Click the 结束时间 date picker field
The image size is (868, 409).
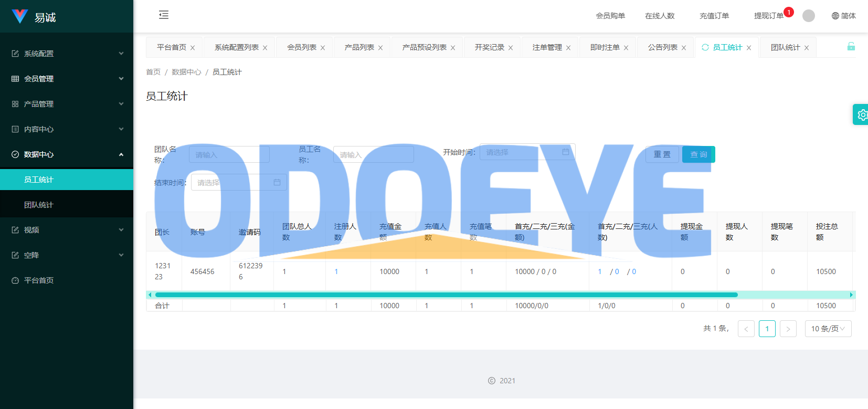(239, 182)
